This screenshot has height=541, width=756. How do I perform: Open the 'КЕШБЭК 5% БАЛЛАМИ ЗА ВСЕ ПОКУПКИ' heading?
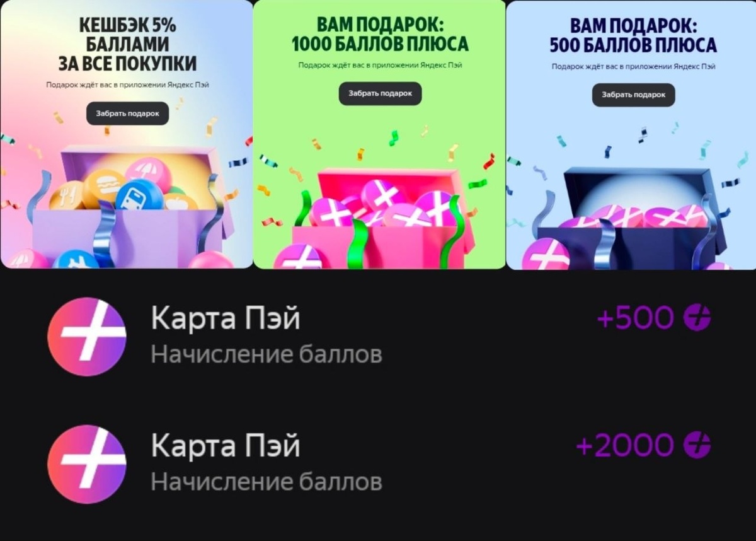click(127, 45)
